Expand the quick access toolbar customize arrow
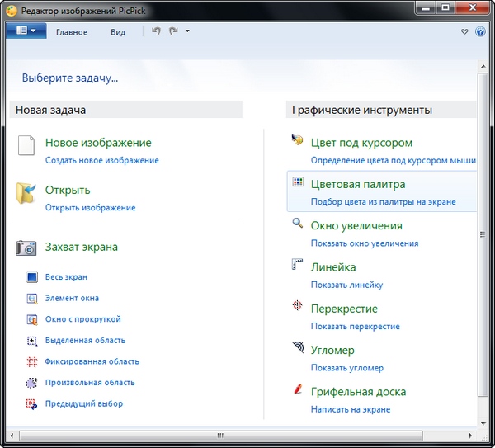The width and height of the screenshot is (495, 448). pyautogui.click(x=187, y=31)
